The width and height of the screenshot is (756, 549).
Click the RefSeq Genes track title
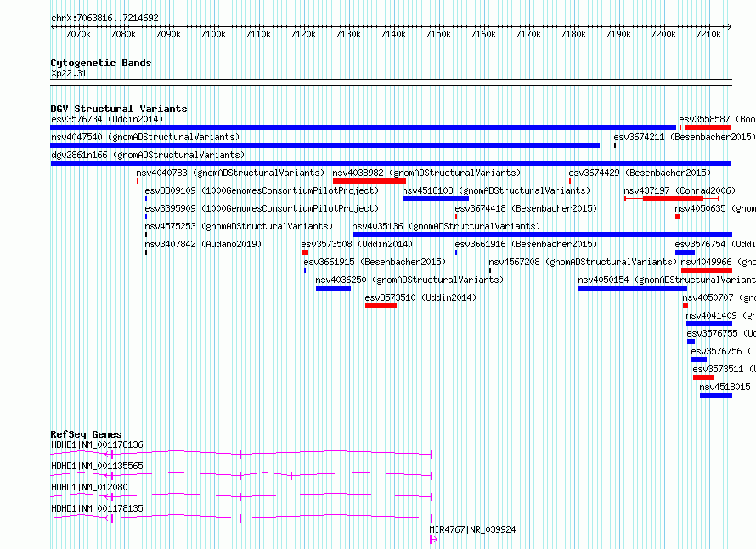(86, 434)
